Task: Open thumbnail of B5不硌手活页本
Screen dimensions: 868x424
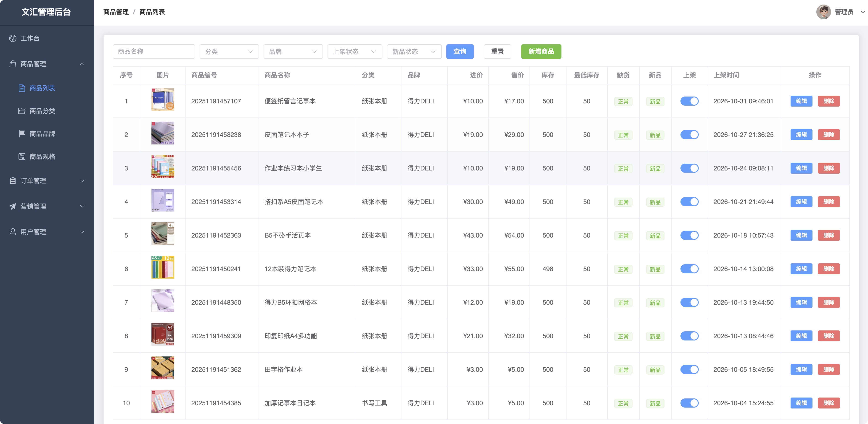Action: [163, 234]
